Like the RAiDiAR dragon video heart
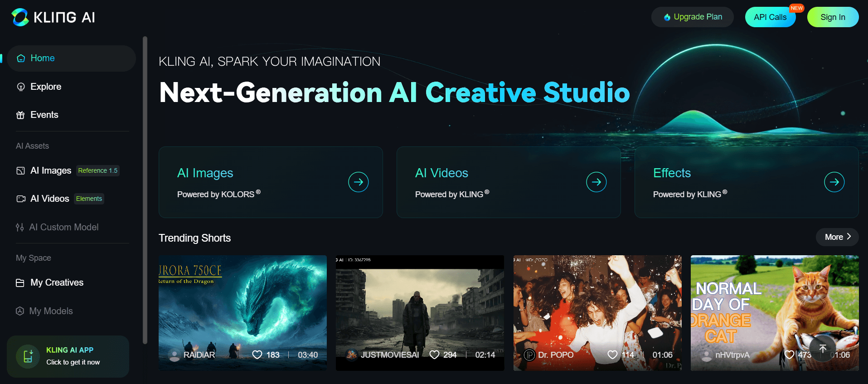 (257, 355)
